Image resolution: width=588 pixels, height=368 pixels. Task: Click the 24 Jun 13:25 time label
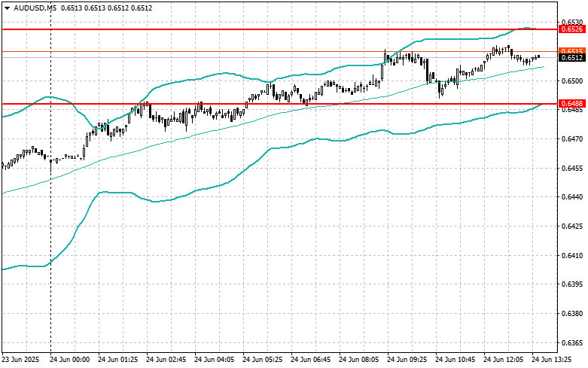(552, 360)
